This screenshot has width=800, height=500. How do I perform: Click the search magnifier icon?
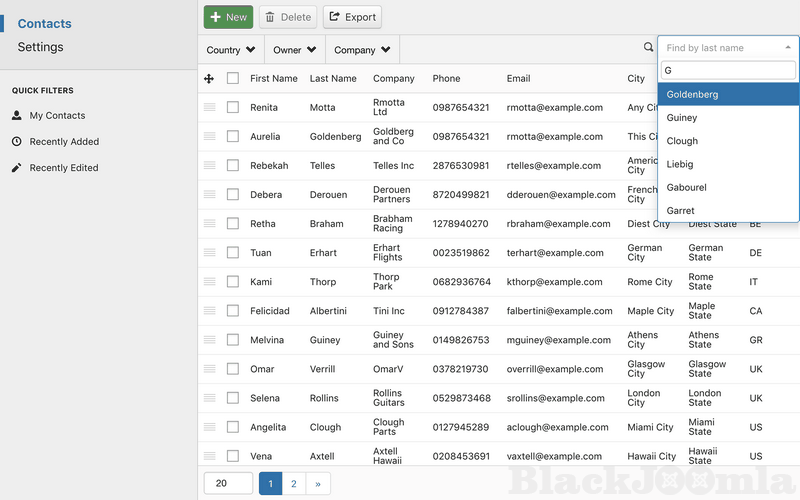[x=648, y=47]
